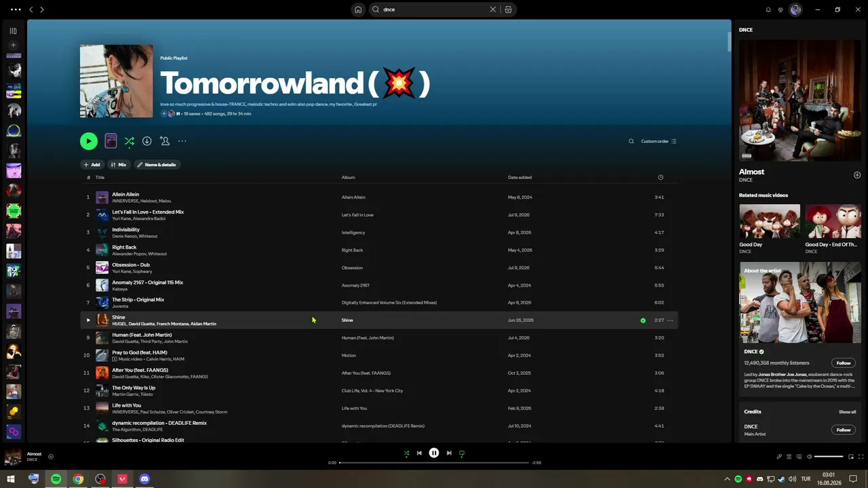
Task: Seek along the playback progress bar
Action: pos(434,463)
